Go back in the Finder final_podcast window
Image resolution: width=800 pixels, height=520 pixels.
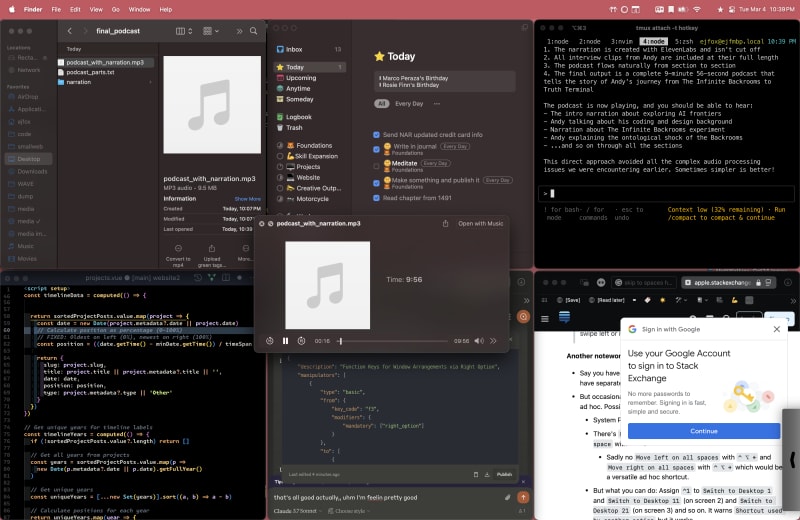click(70, 31)
